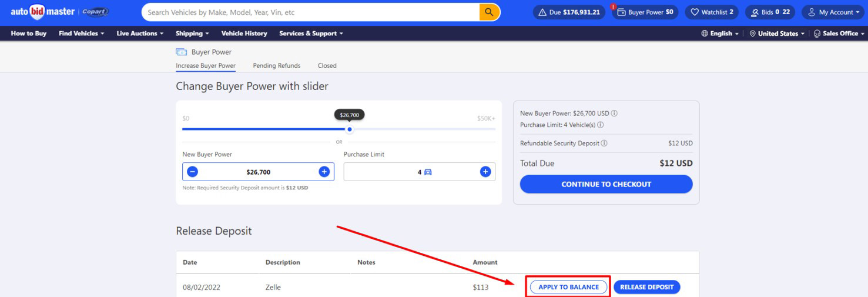Click the Buyer Power slider handle
Screen dimensions: 868x297
(x=350, y=129)
